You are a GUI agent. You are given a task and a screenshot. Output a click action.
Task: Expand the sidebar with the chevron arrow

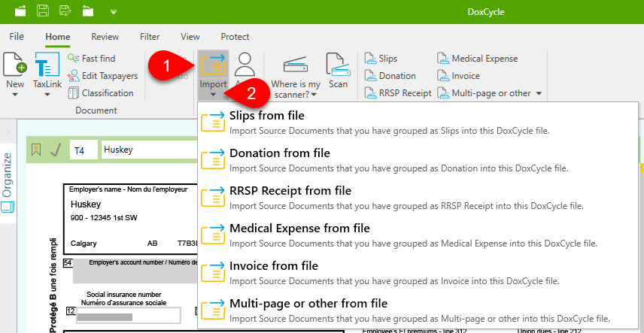click(8, 132)
